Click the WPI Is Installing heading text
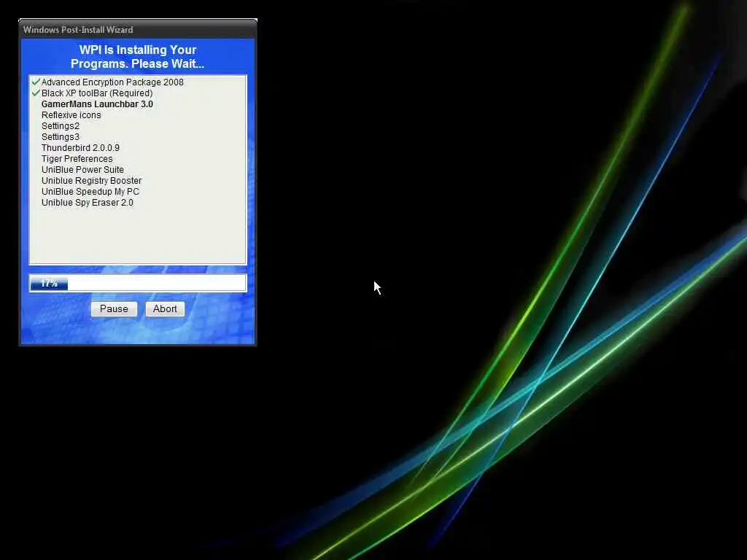 138,57
